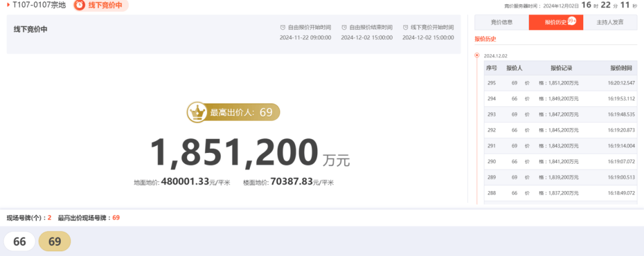Click the 99+ badge on 报价历史 tab

pyautogui.click(x=571, y=20)
